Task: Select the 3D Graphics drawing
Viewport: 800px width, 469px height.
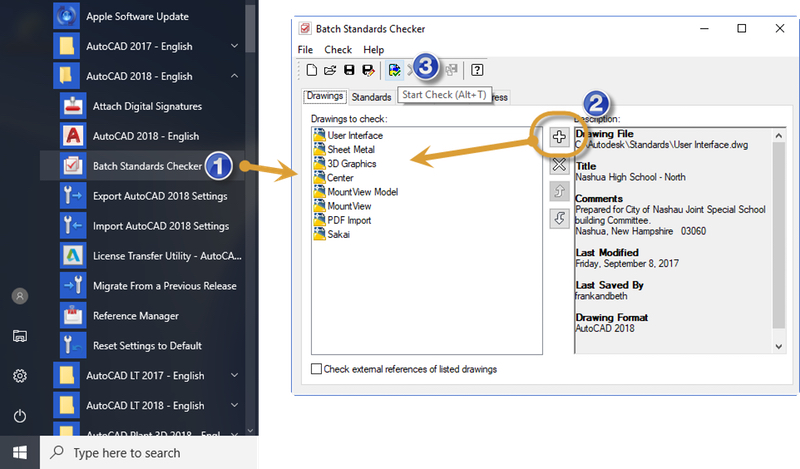Action: click(345, 164)
